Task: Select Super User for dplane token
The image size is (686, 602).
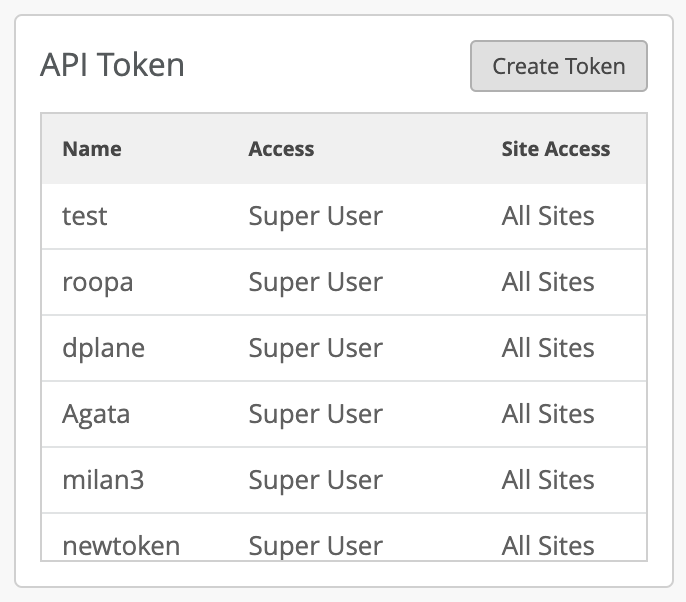Action: pyautogui.click(x=315, y=348)
